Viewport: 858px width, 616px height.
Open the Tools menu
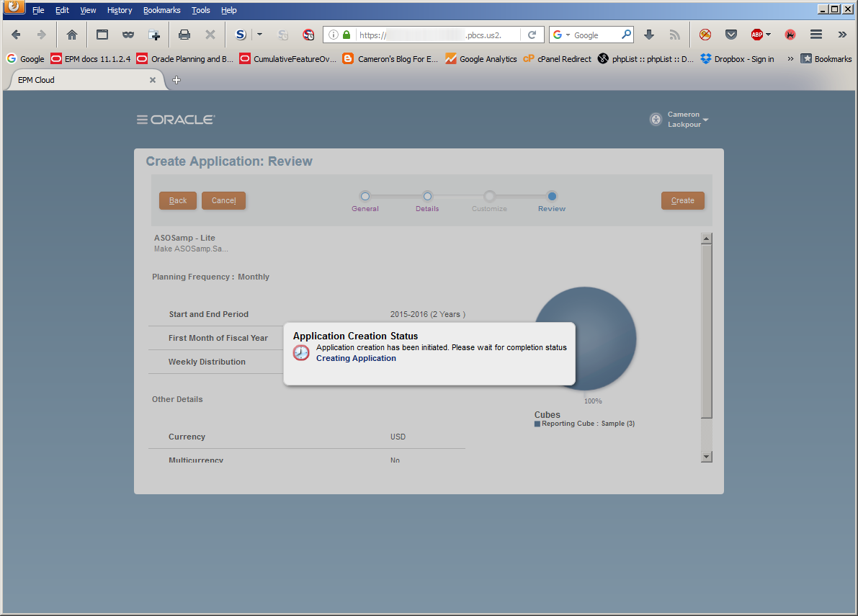coord(200,10)
